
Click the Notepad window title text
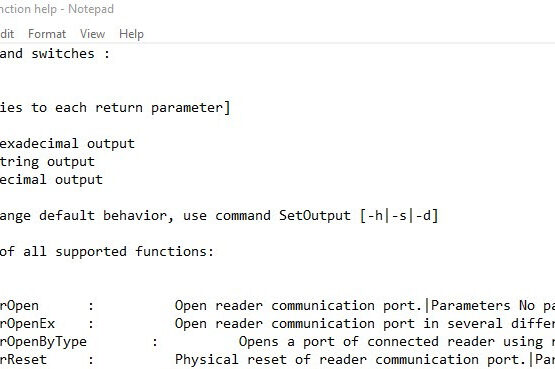click(57, 9)
